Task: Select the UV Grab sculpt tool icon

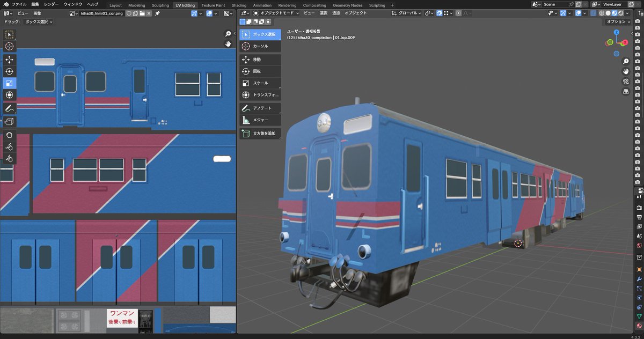Action: pyautogui.click(x=10, y=135)
